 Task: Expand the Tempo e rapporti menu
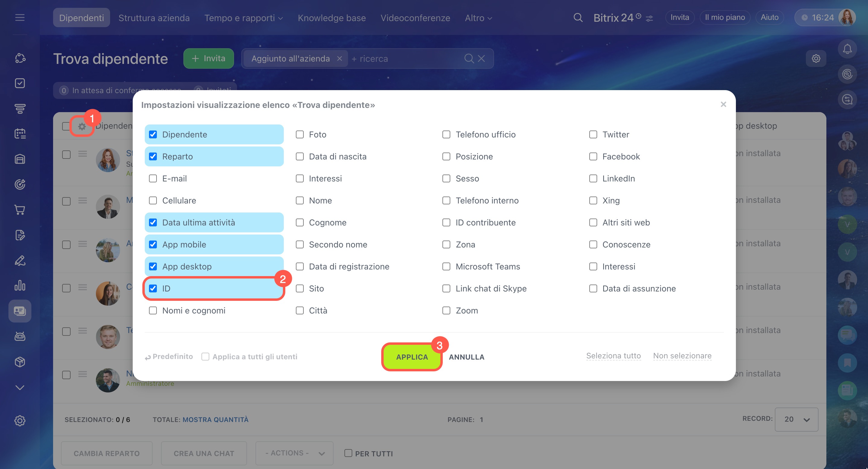point(243,18)
